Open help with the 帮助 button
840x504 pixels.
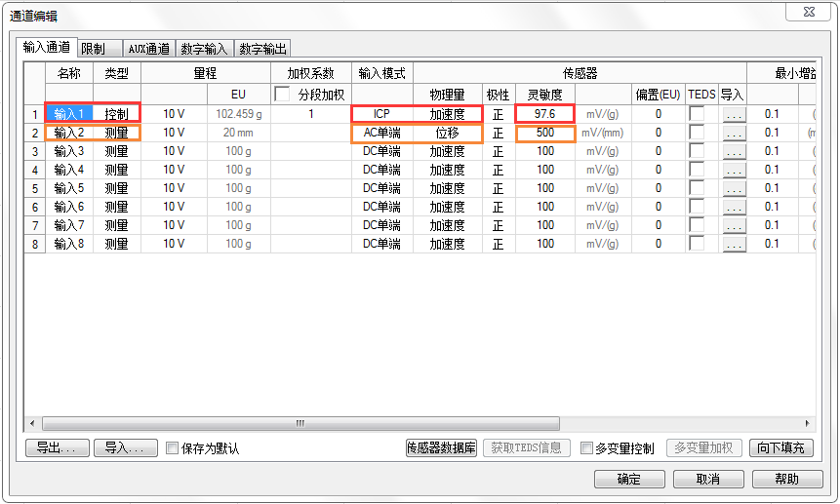point(787,479)
